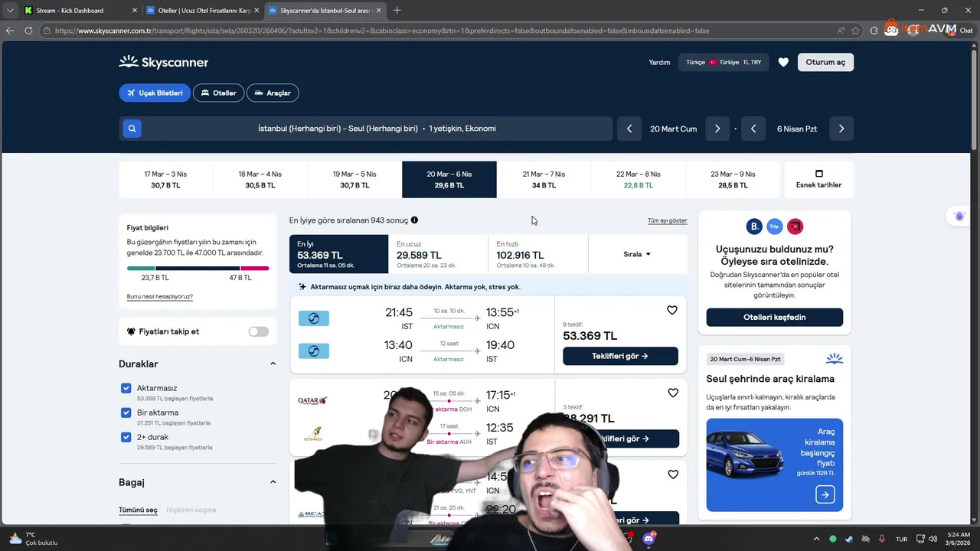Open the weather widget in the taskbar
The height and width of the screenshot is (551, 980).
pos(33,538)
